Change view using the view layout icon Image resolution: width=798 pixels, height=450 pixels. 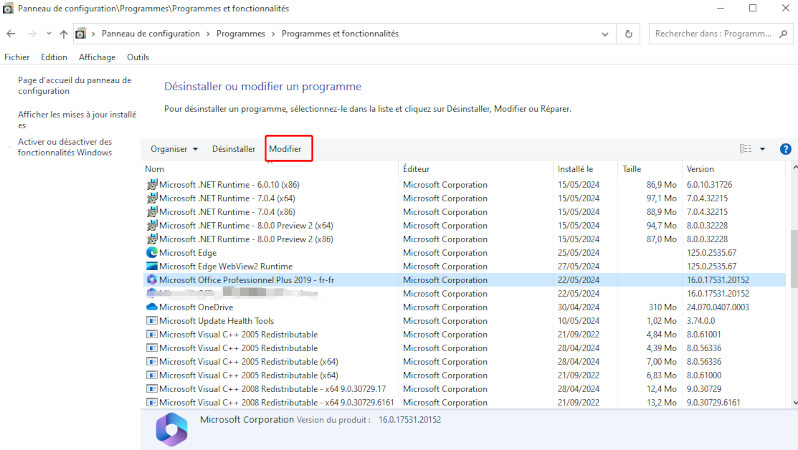click(745, 149)
